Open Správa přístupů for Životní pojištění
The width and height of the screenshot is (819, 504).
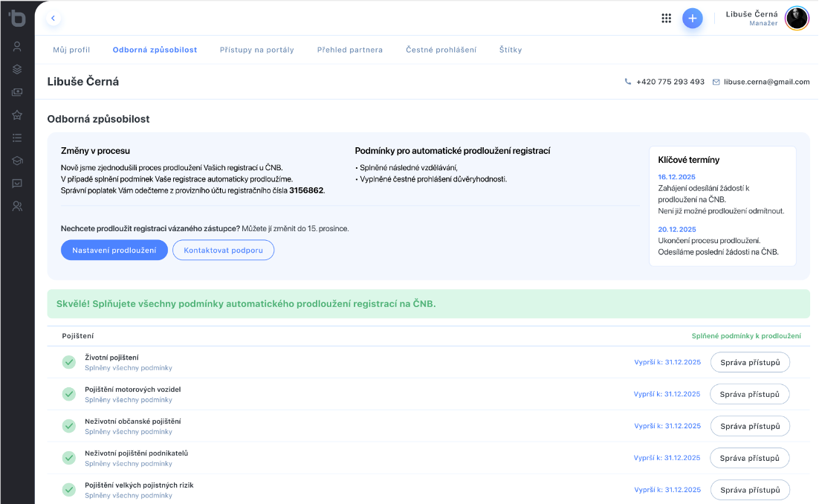(750, 362)
